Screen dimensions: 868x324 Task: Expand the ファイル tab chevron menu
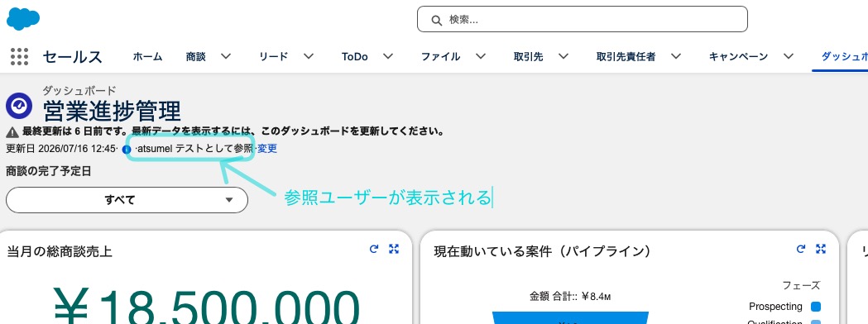pyautogui.click(x=481, y=56)
